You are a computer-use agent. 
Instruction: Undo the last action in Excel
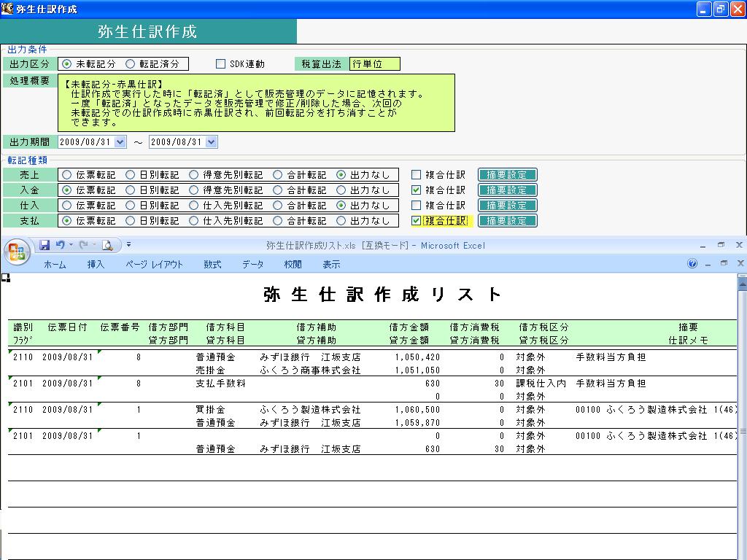60,245
